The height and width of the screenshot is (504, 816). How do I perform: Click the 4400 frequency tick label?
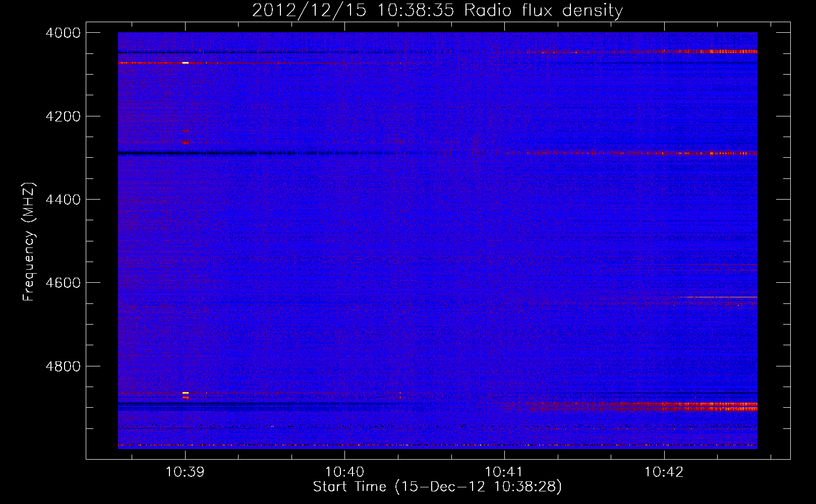pyautogui.click(x=63, y=200)
